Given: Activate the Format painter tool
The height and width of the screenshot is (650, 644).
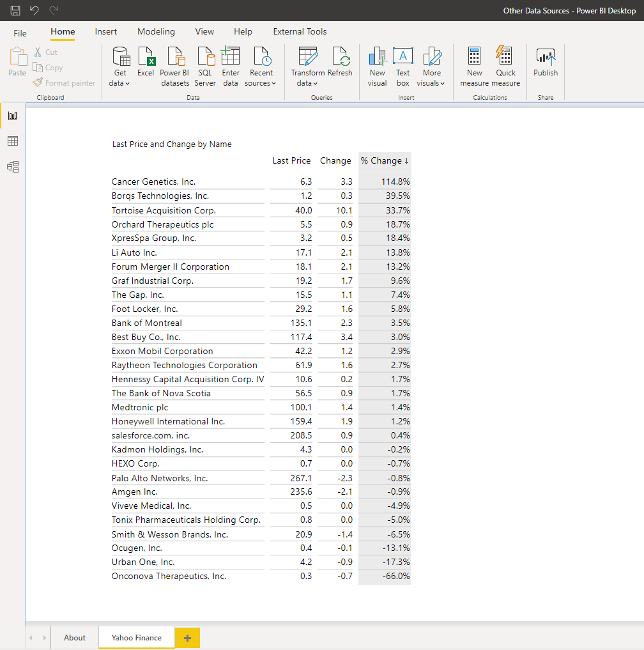Looking at the screenshot, I should coord(65,83).
